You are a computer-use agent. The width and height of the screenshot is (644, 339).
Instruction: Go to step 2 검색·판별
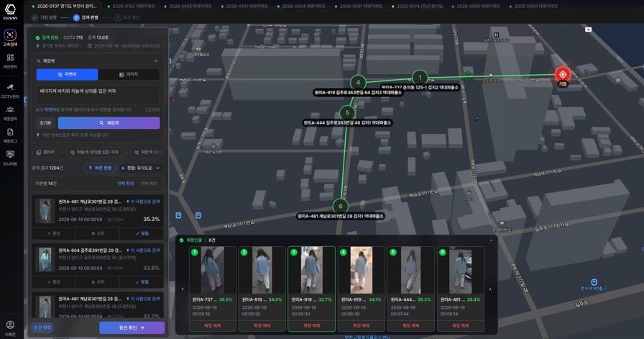86,18
